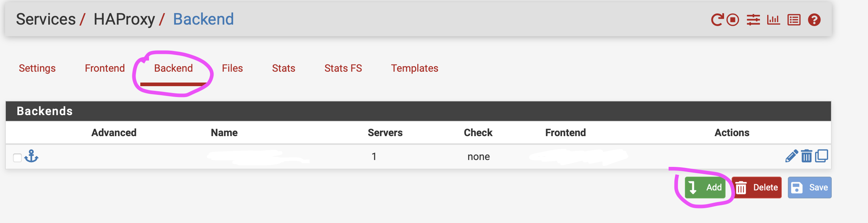This screenshot has width=868, height=223.
Task: Click the restart service icon
Action: (x=717, y=20)
